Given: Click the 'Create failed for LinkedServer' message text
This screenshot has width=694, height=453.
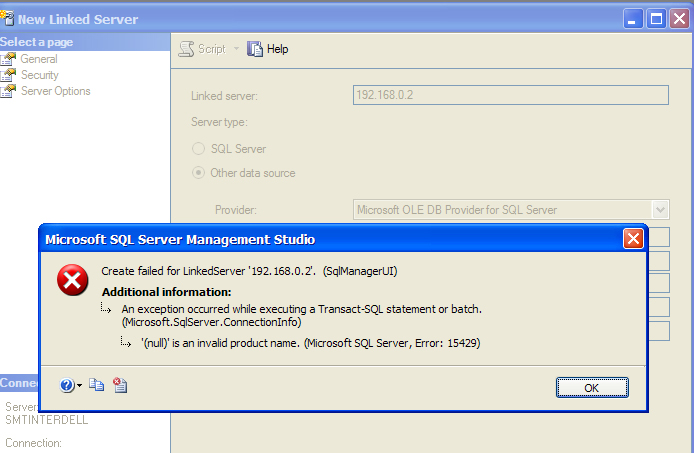Looking at the screenshot, I should pyautogui.click(x=249, y=271).
